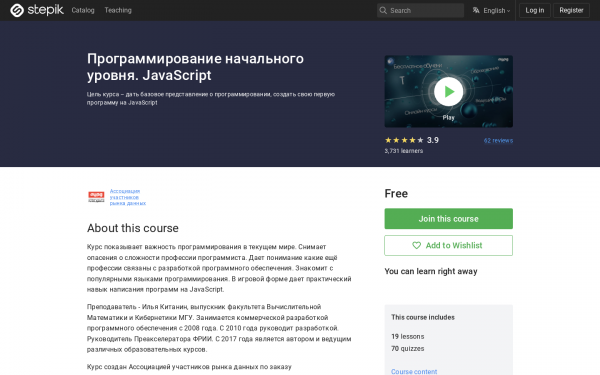Focus the Search input field
This screenshot has height=375, width=600.
click(420, 10)
